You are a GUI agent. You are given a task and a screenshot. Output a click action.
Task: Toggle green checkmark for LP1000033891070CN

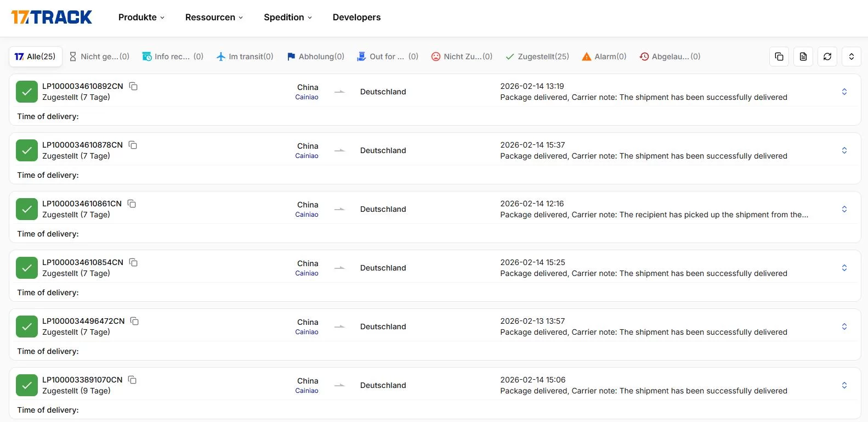[x=27, y=385]
